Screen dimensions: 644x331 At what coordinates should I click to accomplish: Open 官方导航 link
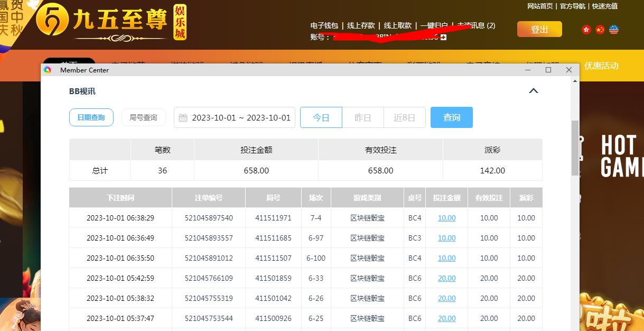(573, 6)
